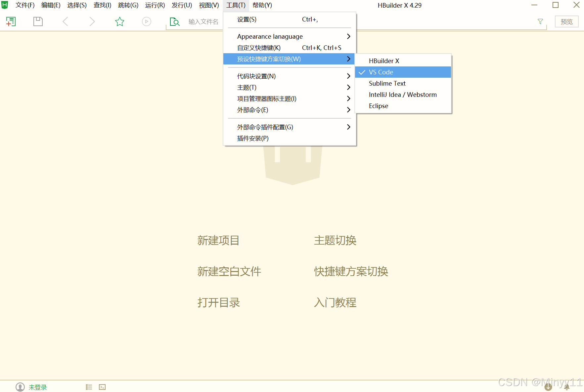Click the 新建空白文件 link
The height and width of the screenshot is (392, 584).
tap(229, 271)
